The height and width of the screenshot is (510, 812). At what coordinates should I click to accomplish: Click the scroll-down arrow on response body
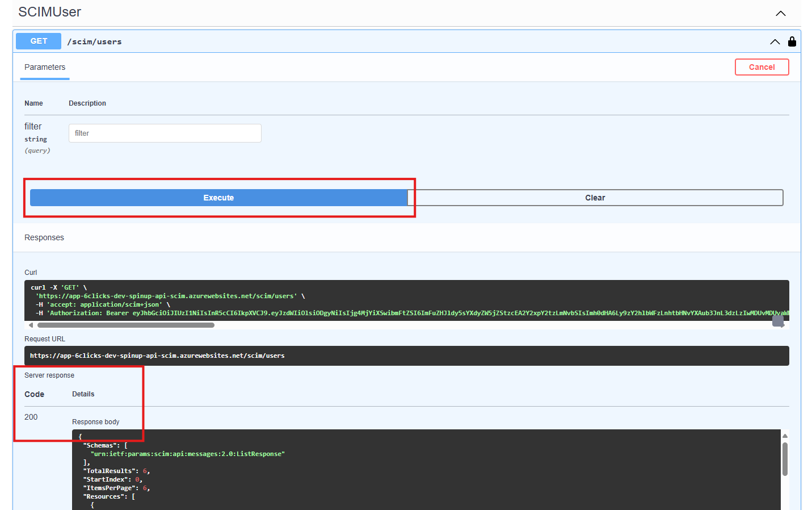(x=785, y=506)
